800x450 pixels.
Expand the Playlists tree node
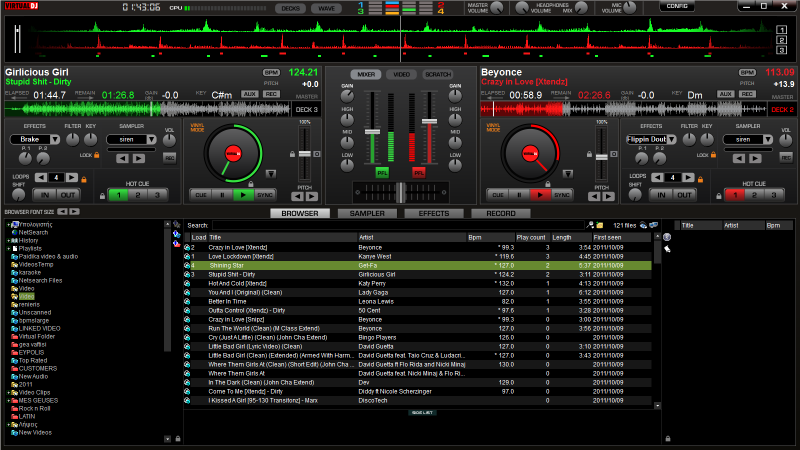9,248
